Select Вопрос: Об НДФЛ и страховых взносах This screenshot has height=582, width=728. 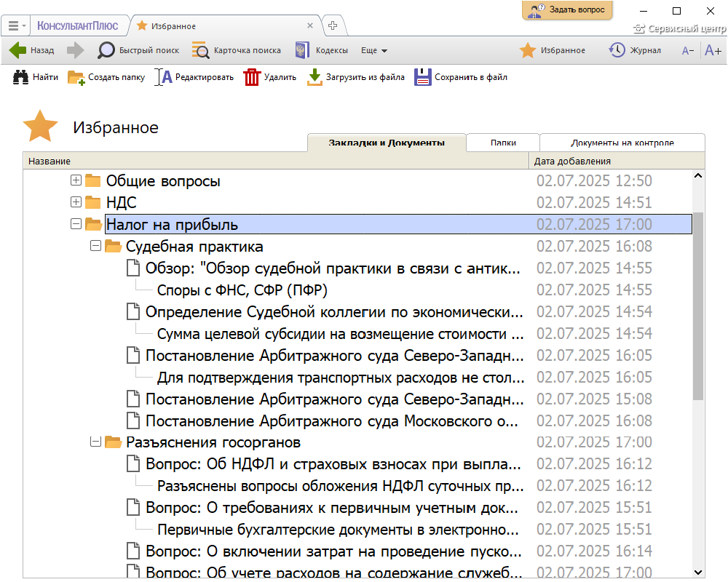click(x=333, y=463)
